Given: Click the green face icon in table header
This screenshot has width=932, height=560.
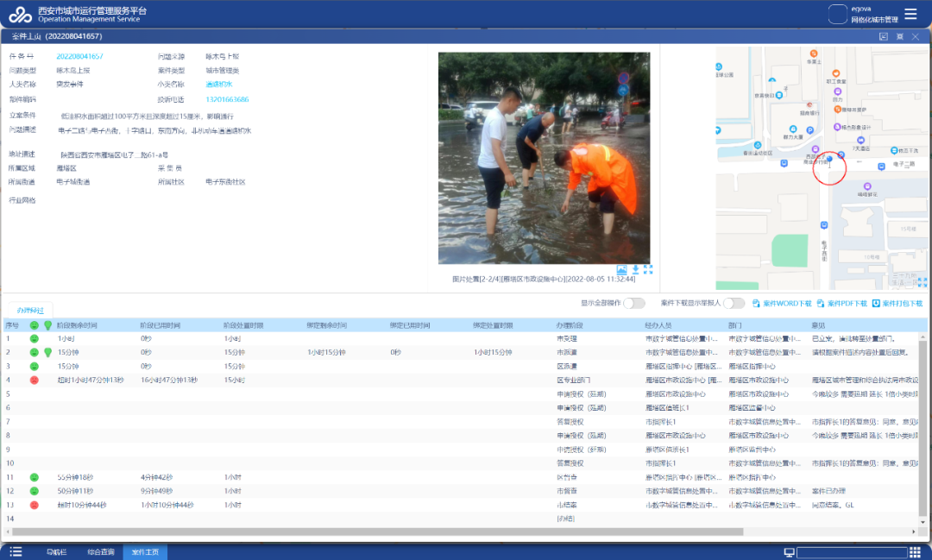Looking at the screenshot, I should [x=35, y=325].
